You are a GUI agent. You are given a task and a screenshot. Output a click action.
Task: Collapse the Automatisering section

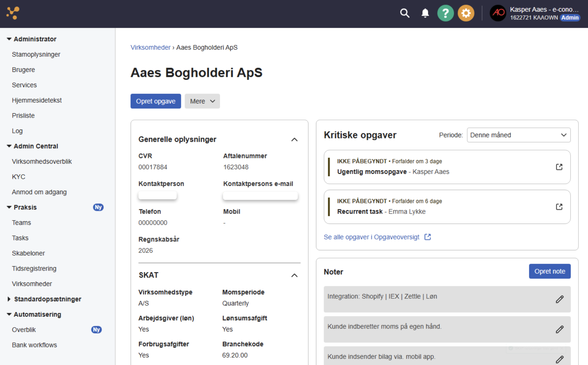tap(9, 314)
